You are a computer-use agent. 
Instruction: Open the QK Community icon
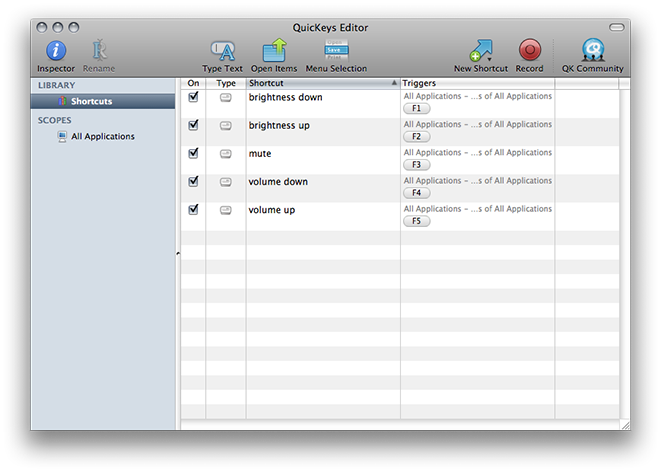pos(593,50)
